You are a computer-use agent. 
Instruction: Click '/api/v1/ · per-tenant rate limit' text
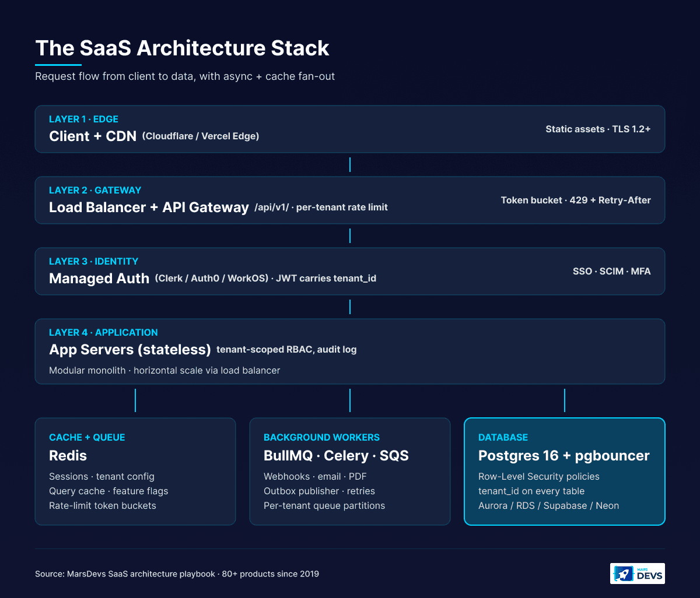[321, 207]
